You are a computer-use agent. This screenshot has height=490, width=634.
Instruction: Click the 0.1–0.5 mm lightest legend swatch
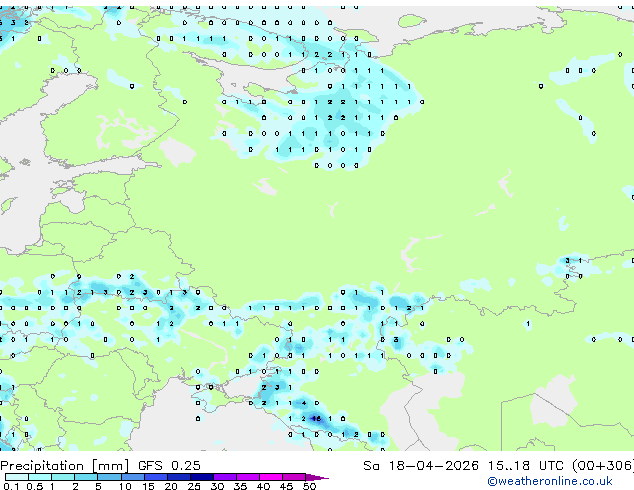tap(17, 477)
